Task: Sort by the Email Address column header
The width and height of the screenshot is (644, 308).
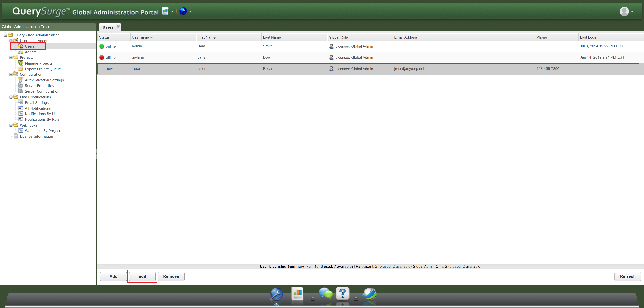Action: pos(464,37)
